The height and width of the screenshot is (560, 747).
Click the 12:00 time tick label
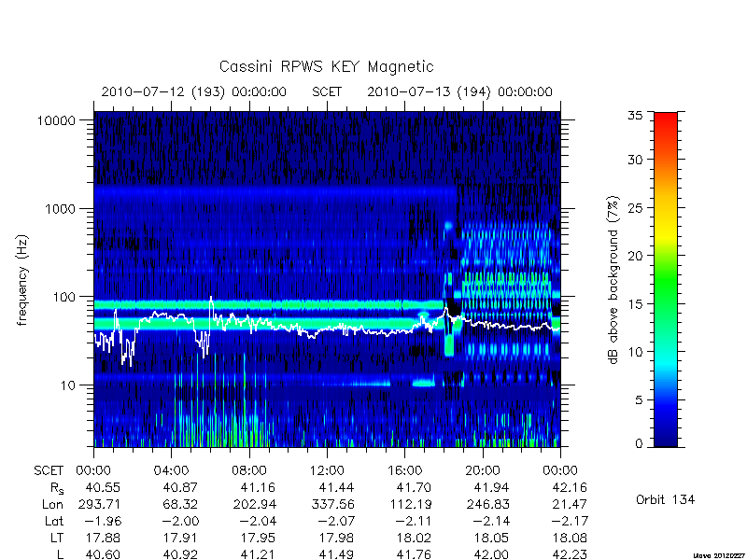[327, 471]
